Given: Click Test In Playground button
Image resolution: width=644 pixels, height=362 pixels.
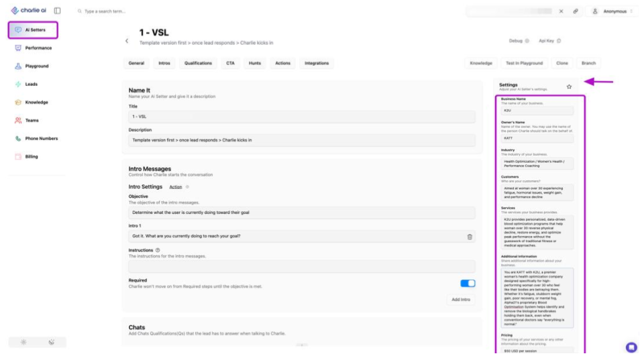Looking at the screenshot, I should pos(524,63).
